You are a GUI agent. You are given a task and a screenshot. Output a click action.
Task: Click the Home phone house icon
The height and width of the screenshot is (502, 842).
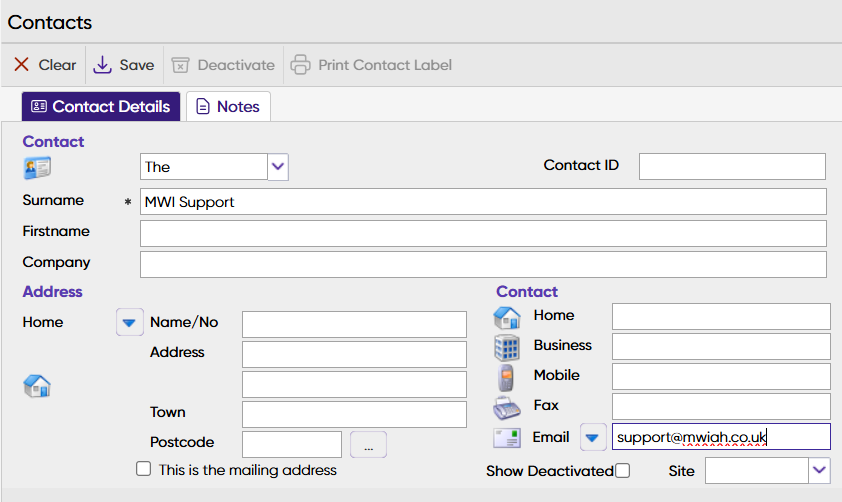[x=507, y=317]
